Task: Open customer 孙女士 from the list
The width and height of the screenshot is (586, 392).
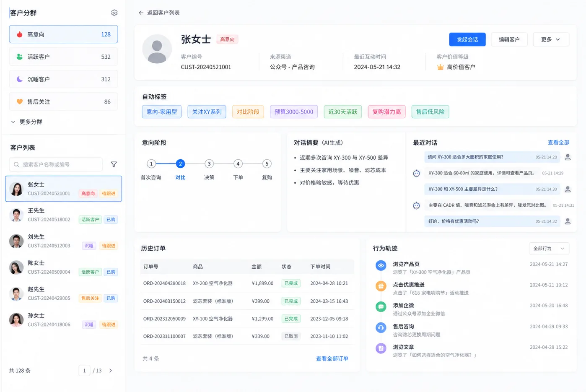Action: coord(63,320)
